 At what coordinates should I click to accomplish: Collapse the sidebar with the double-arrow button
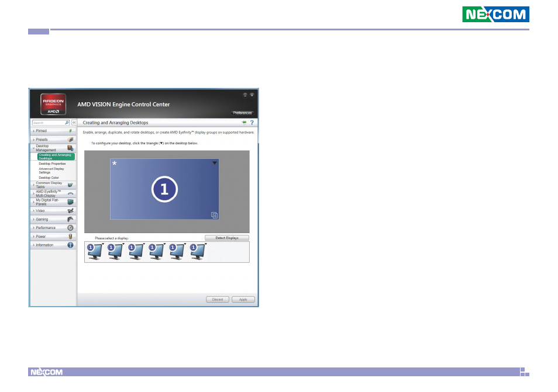coord(74,123)
